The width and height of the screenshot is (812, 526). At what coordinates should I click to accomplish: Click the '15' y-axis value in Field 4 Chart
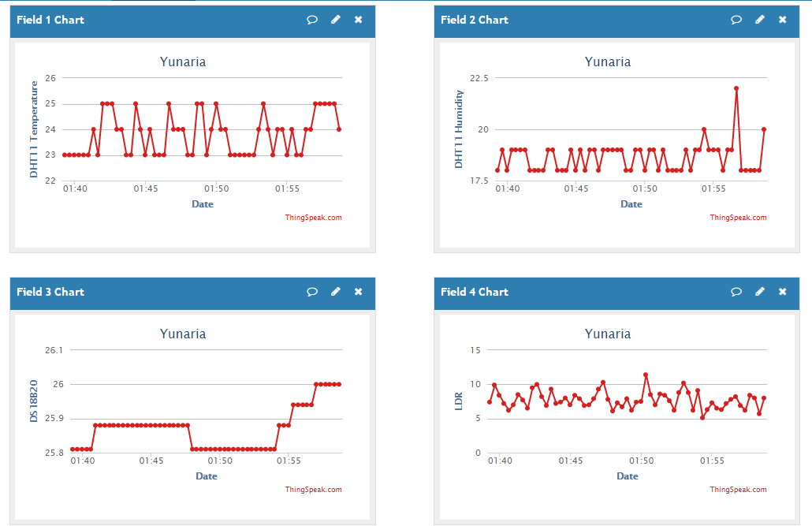(475, 350)
